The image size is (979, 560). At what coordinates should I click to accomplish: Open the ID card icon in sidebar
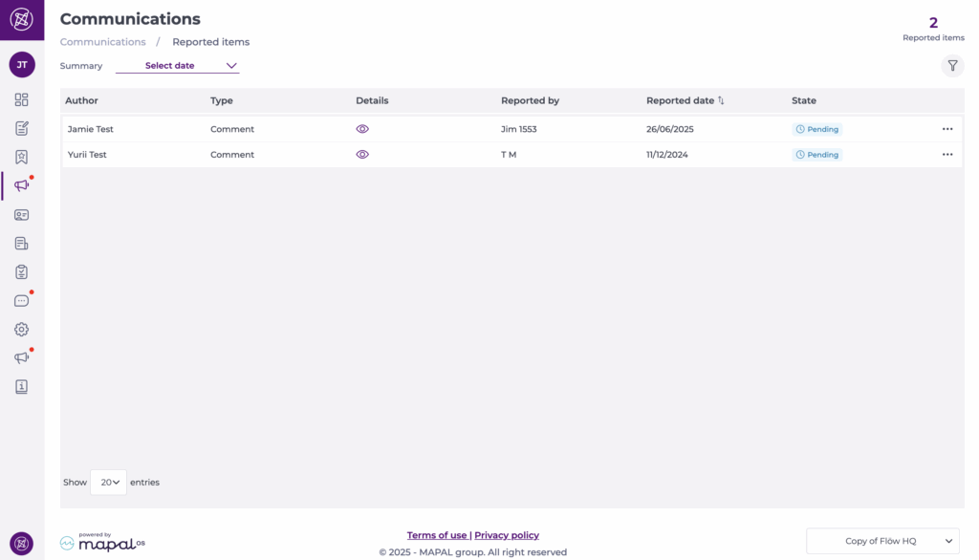(x=21, y=215)
